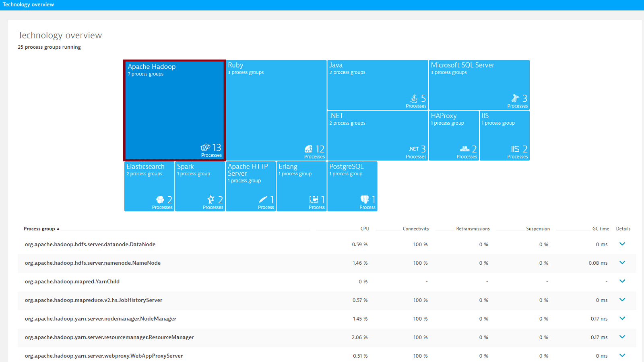This screenshot has width=644, height=362.
Task: Sort table by GC time column
Action: [x=601, y=229]
